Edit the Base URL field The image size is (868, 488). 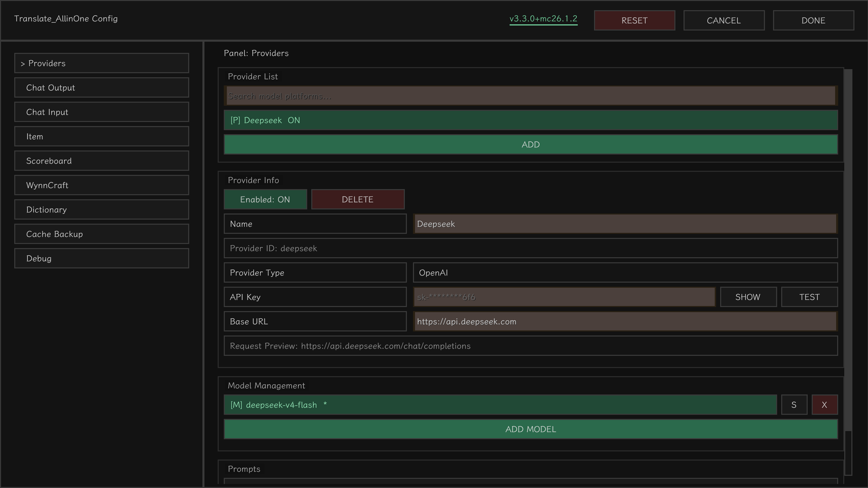coord(625,321)
